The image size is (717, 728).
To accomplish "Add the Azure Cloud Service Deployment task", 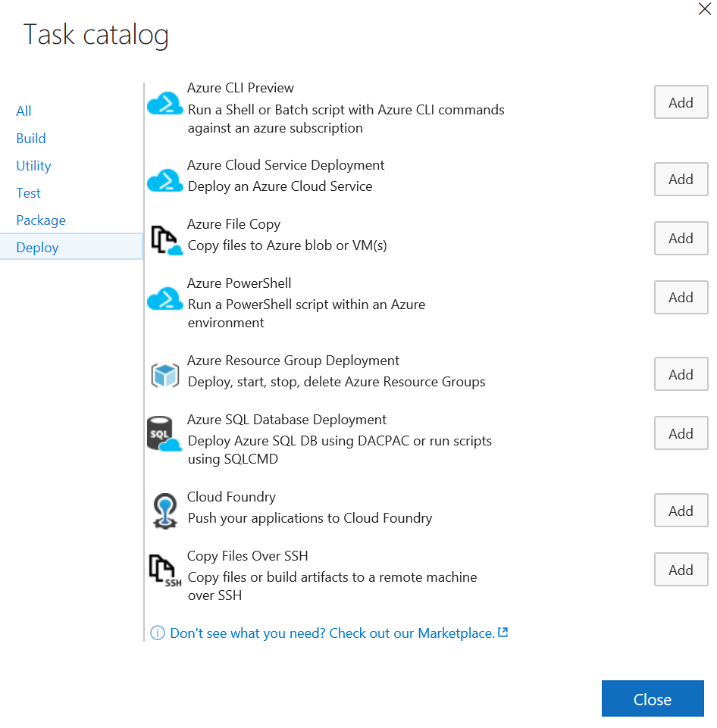I will tap(681, 180).
